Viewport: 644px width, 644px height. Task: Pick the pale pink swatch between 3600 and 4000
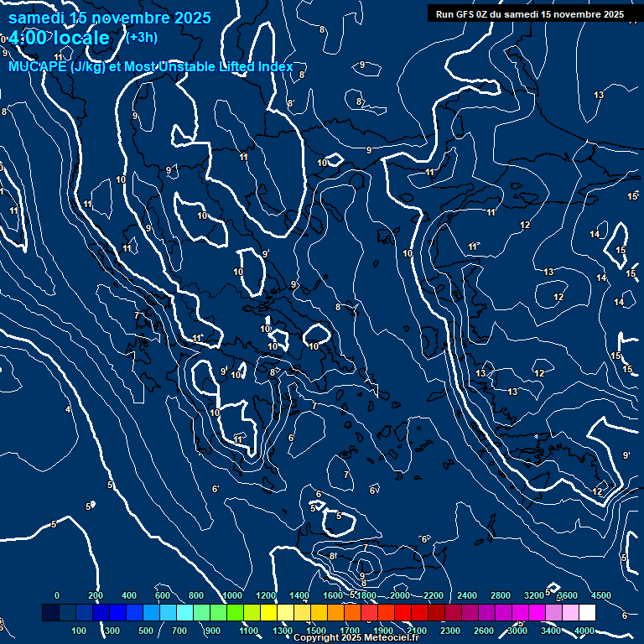570,612
